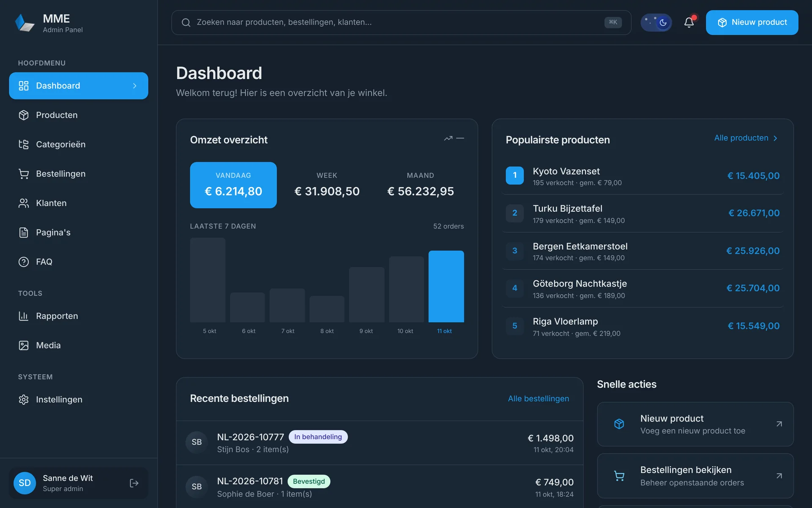Open order NL-2026-10777
This screenshot has height=508, width=812.
click(379, 443)
